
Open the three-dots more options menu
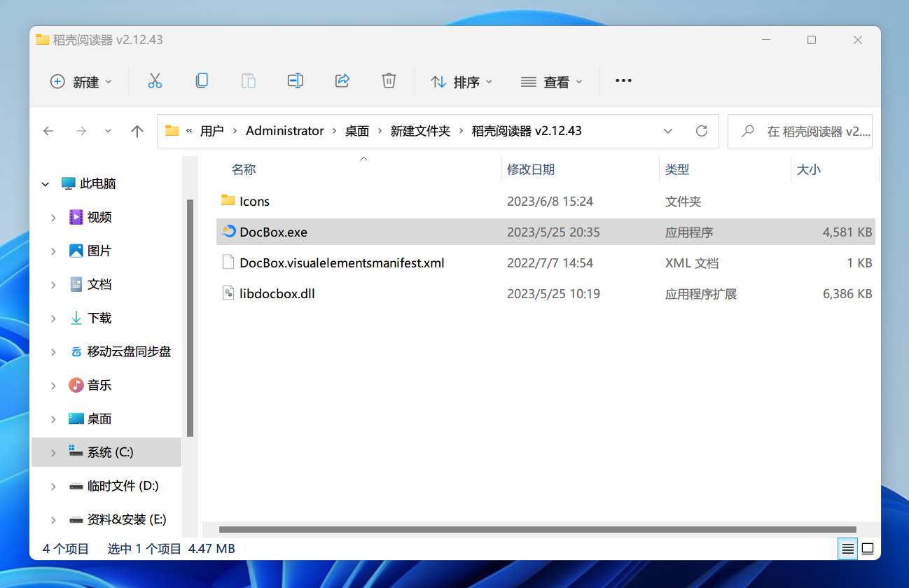[623, 81]
